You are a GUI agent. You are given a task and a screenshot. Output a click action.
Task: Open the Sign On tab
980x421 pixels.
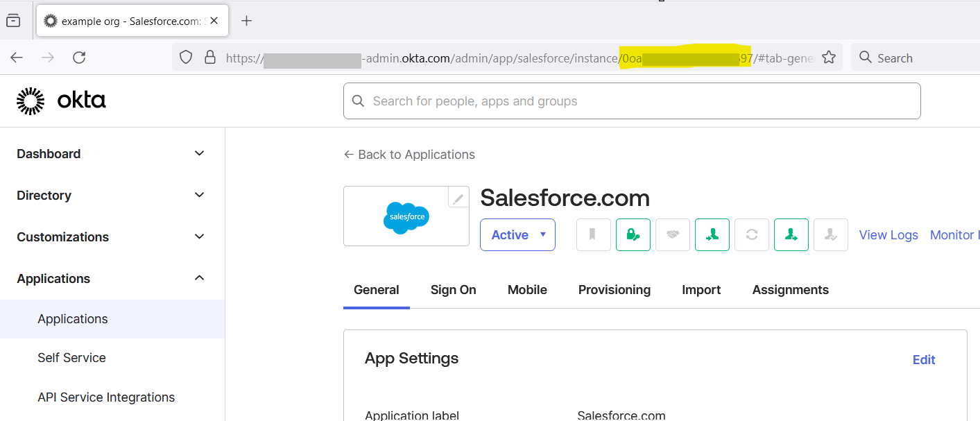tap(453, 289)
